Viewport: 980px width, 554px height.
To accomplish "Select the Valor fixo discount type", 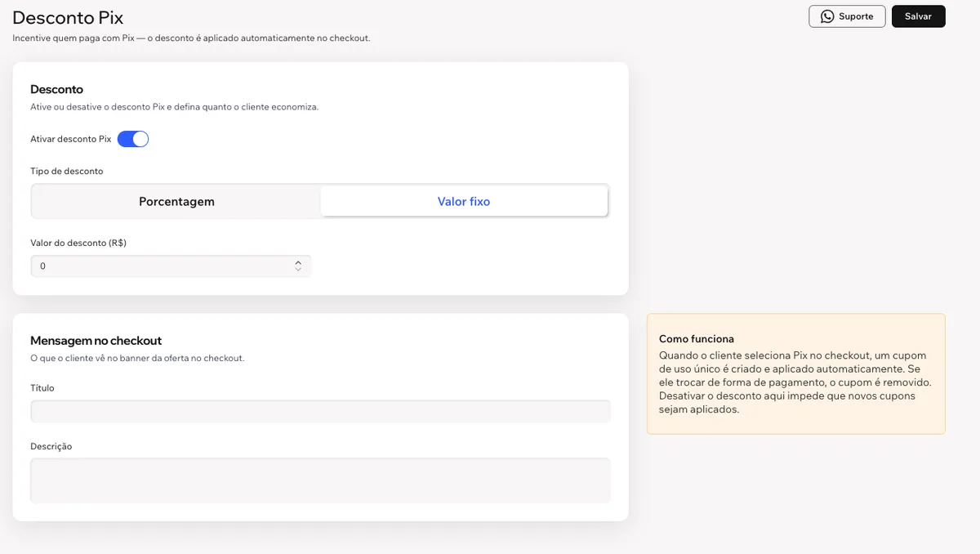I will point(464,201).
